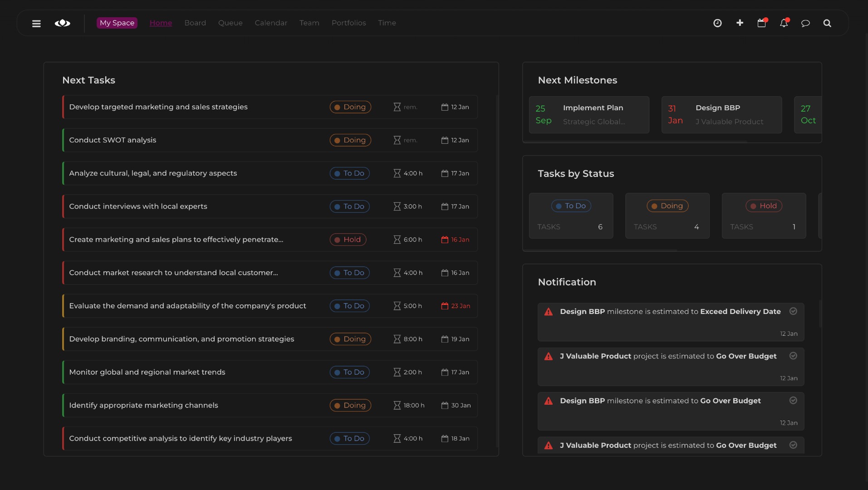Open Doing status for Develop branding task
Viewport: 868px width, 490px height.
tap(350, 339)
